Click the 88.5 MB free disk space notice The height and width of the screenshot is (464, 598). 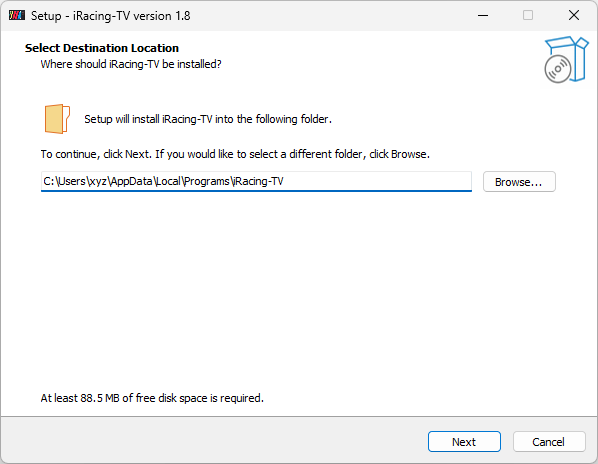click(152, 398)
